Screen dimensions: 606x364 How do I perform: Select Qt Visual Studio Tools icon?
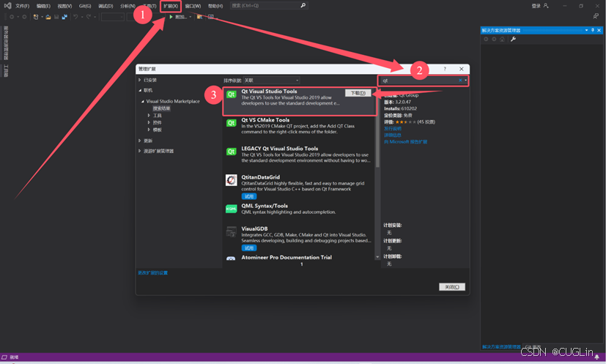pyautogui.click(x=231, y=94)
